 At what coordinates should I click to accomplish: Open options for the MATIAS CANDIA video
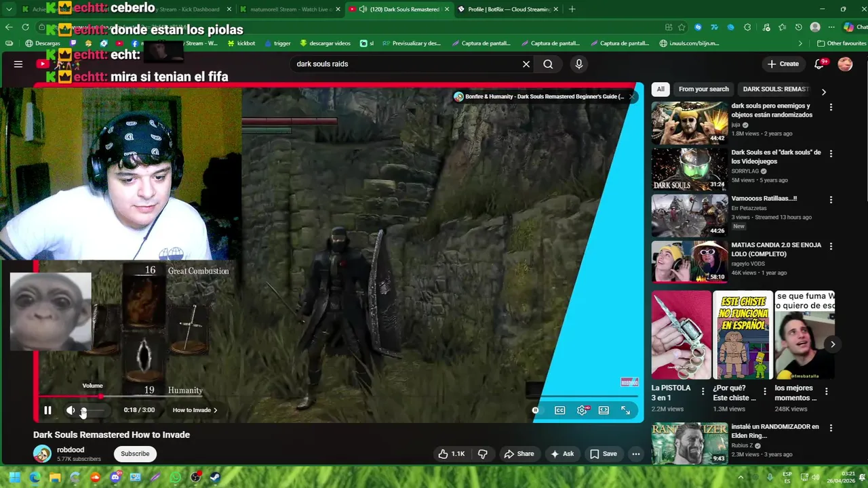click(x=831, y=246)
